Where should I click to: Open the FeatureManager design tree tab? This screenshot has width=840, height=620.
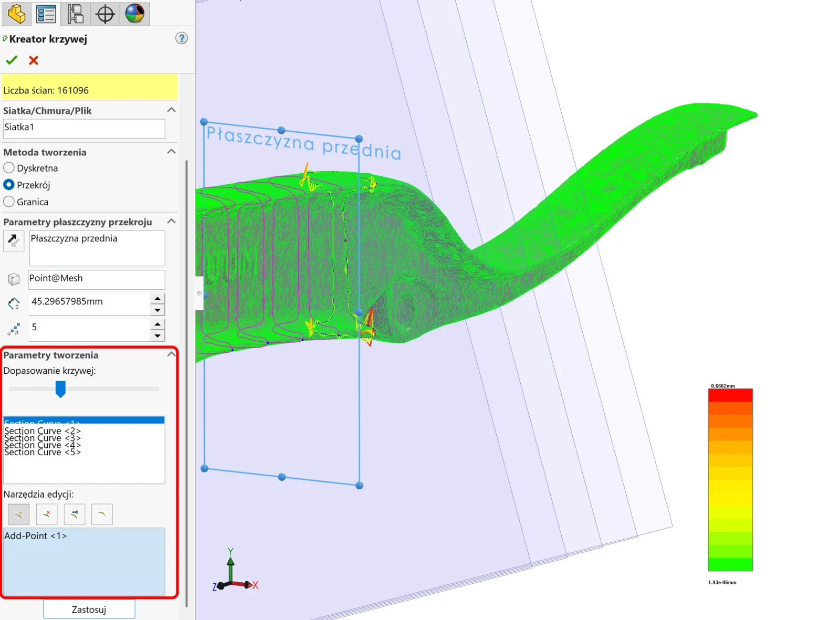(16, 14)
